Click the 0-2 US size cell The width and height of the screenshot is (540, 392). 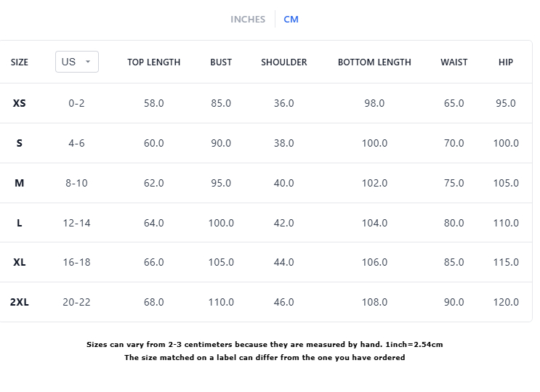pyautogui.click(x=77, y=103)
